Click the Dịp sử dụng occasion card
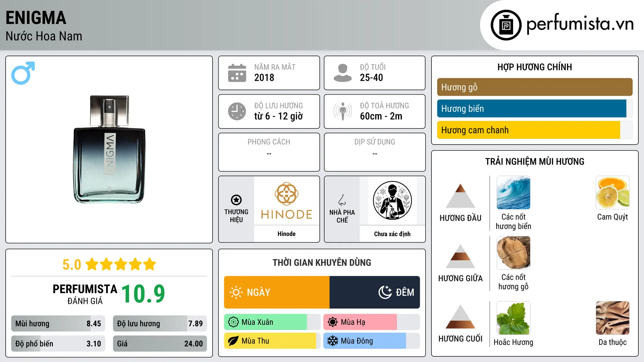This screenshot has height=362, width=644. [375, 152]
